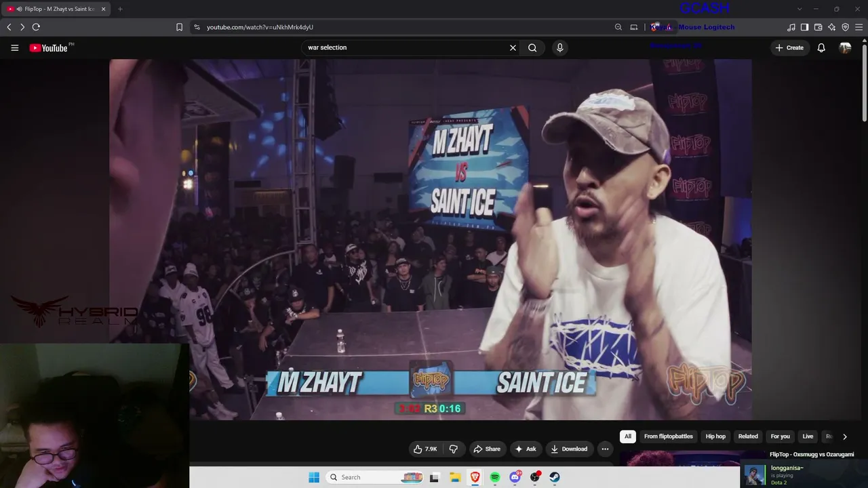Click the Create button

(789, 47)
